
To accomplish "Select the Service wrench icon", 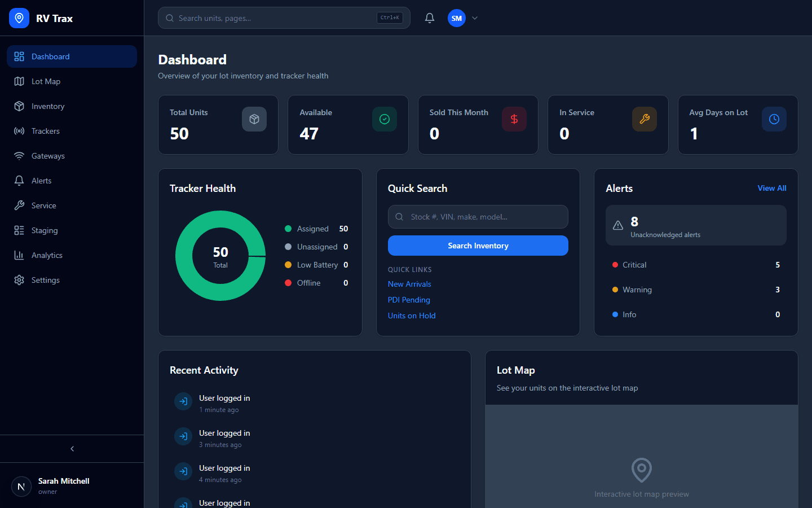I will 19,205.
